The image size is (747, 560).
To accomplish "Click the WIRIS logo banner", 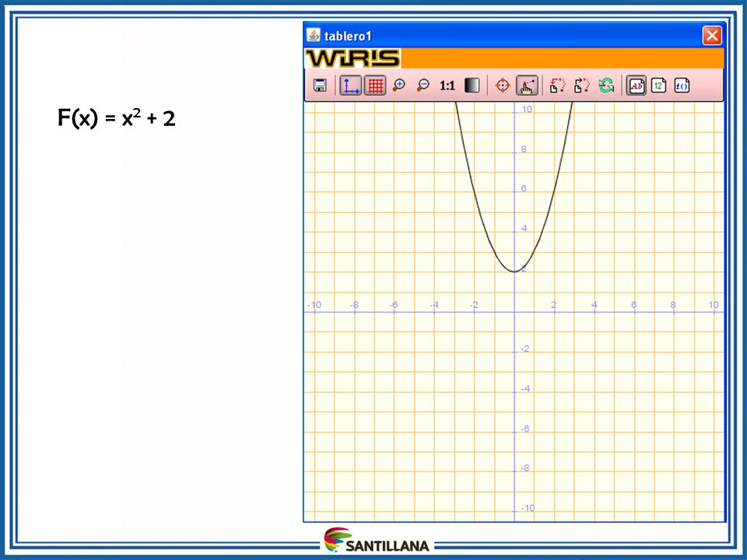I will pyautogui.click(x=352, y=58).
